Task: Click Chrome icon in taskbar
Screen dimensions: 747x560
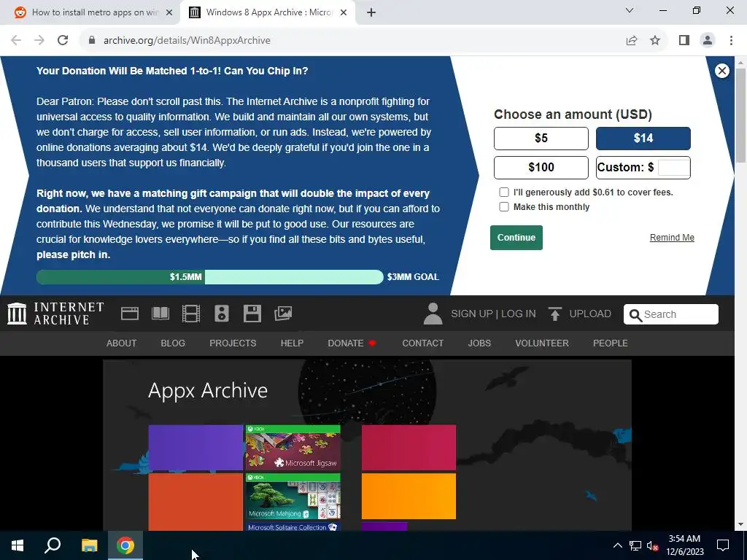Action: pyautogui.click(x=125, y=545)
